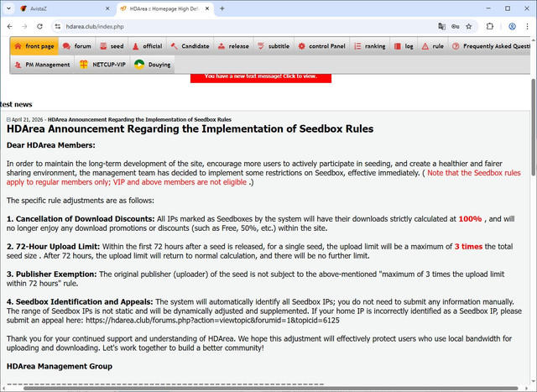Click the red new text message banner
Viewport: 537px width, 392px height.
pyautogui.click(x=261, y=77)
